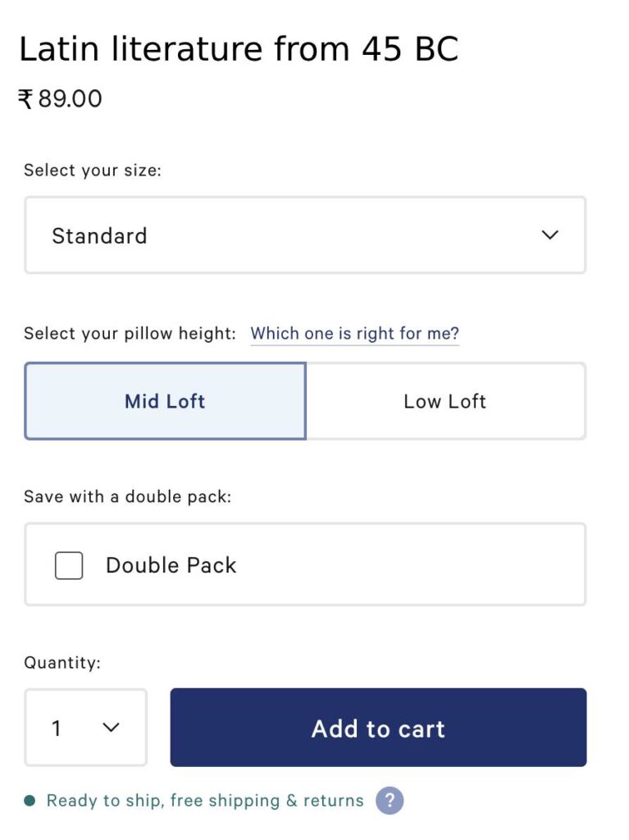
Task: Click the Double Pack option container
Action: (305, 564)
